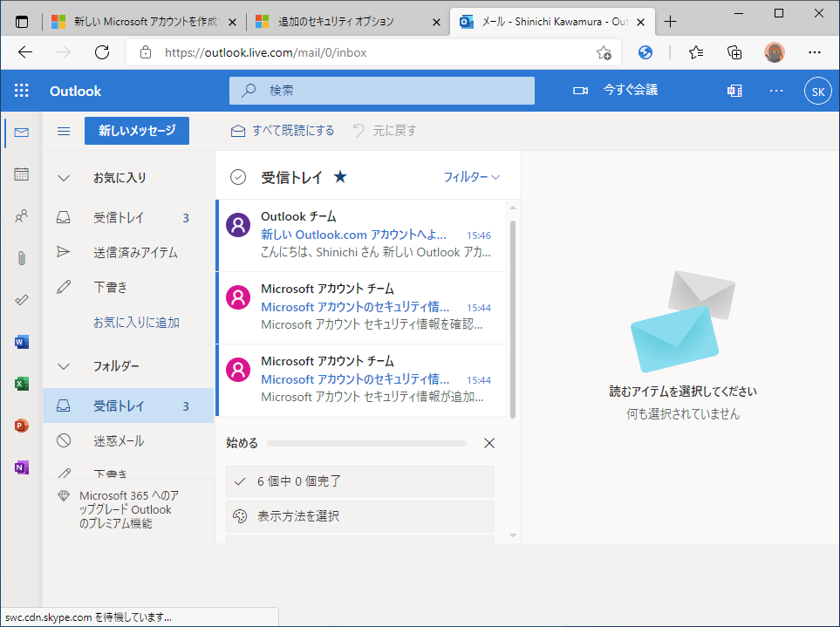Open Edge tab actions menu icon
This screenshot has width=840, height=627.
(x=22, y=22)
